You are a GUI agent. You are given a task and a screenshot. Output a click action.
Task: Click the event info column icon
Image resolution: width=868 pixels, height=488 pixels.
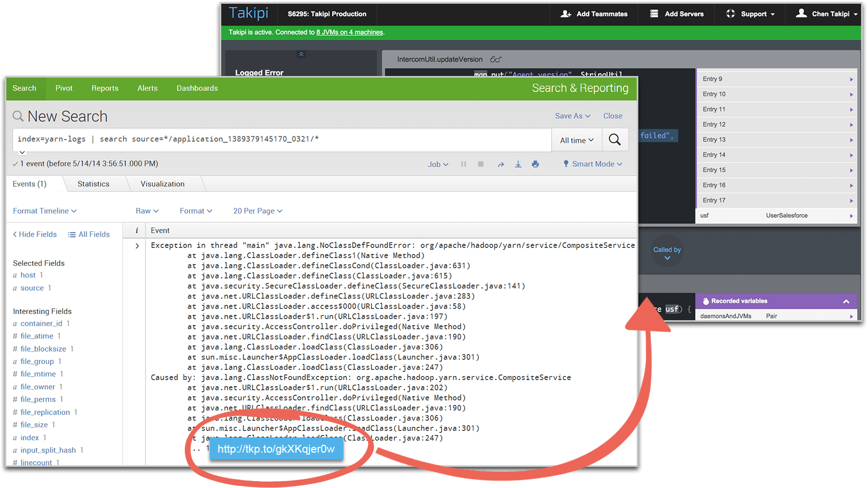pyautogui.click(x=137, y=231)
